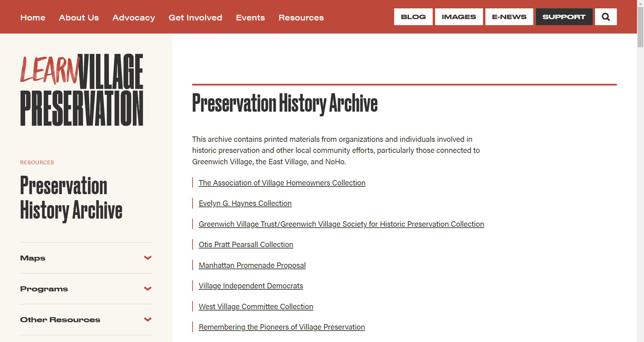This screenshot has width=644, height=342.
Task: Open the IMAGES button
Action: tap(459, 17)
